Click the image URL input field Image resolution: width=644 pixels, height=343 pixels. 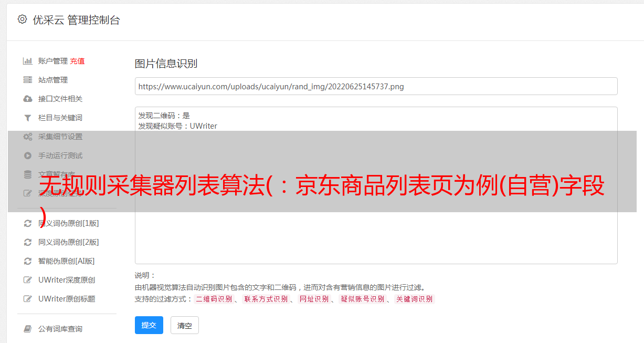pyautogui.click(x=376, y=86)
